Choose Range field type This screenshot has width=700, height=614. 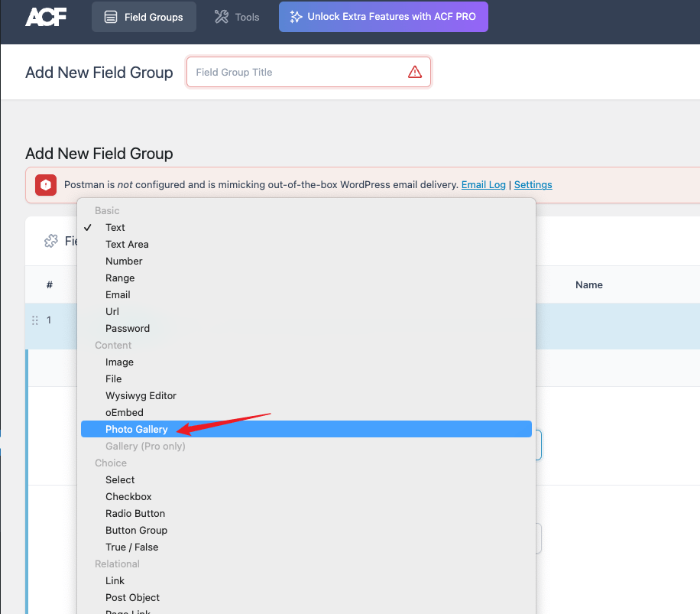(306, 278)
